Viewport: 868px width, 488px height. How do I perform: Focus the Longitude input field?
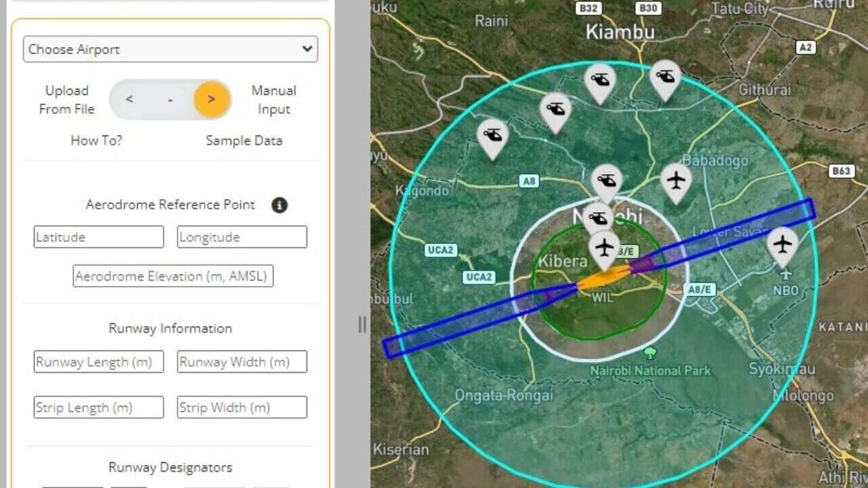(x=242, y=237)
